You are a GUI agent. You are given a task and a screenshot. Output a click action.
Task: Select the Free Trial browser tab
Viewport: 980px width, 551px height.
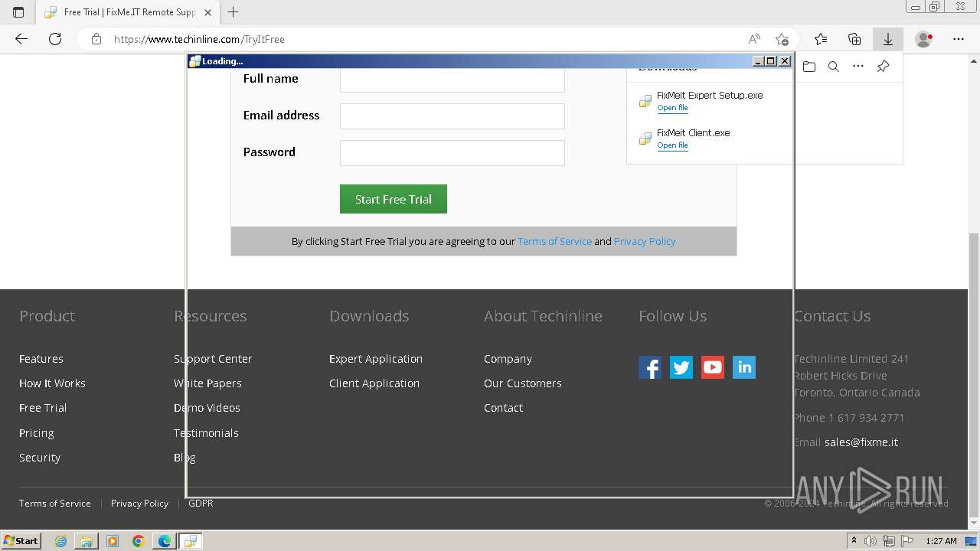click(x=129, y=12)
